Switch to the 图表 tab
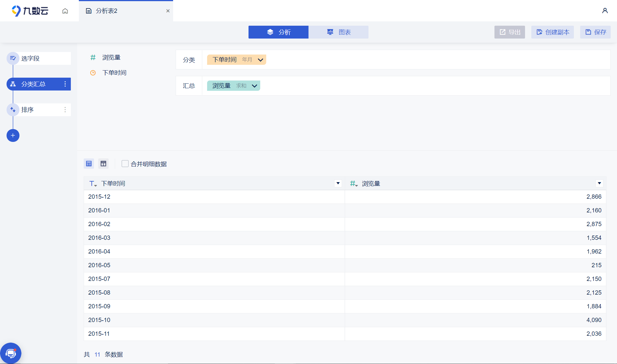This screenshot has width=617, height=364. (x=338, y=32)
